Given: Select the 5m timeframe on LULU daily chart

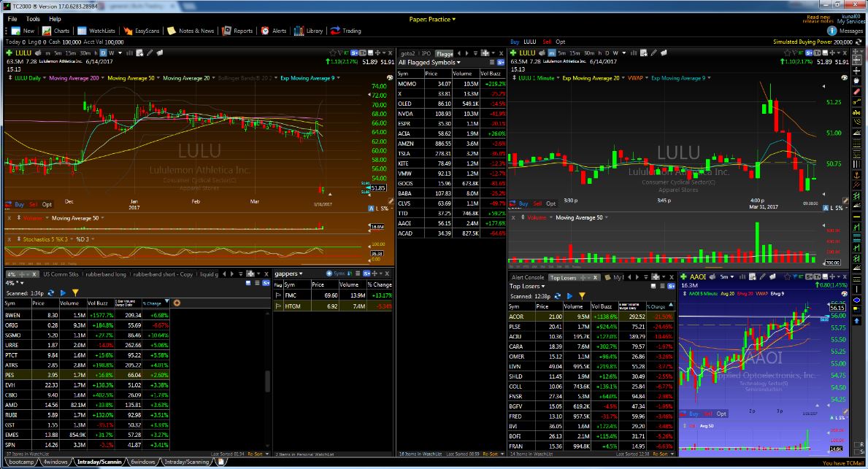Looking at the screenshot, I should [x=58, y=53].
